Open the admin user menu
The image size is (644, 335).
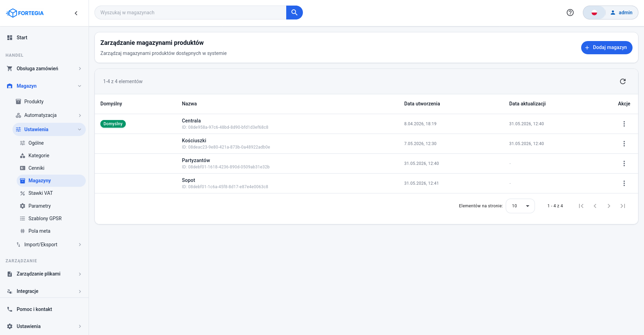point(622,13)
